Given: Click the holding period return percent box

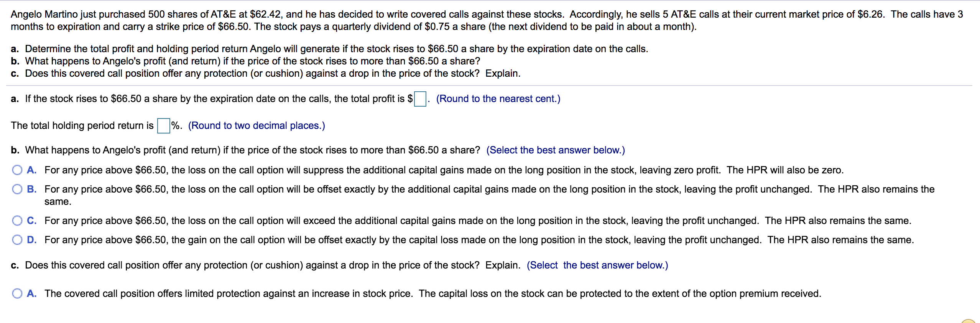Looking at the screenshot, I should (x=164, y=126).
